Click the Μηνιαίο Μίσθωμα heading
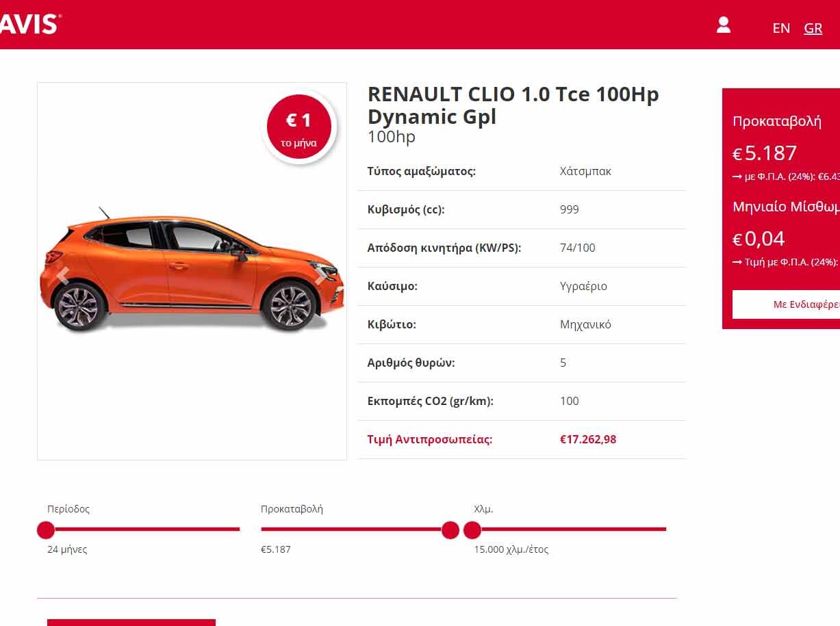This screenshot has width=840, height=626. [x=786, y=207]
